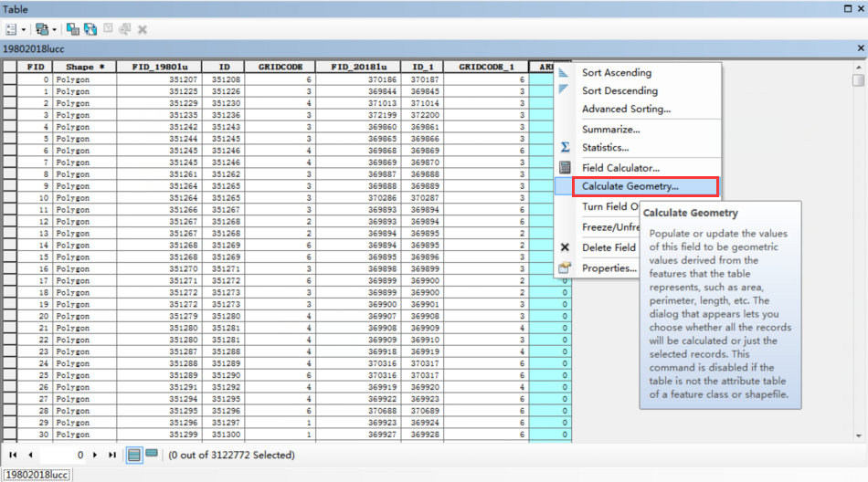The height and width of the screenshot is (482, 868).
Task: Toggle Show all records view
Action: [134, 455]
